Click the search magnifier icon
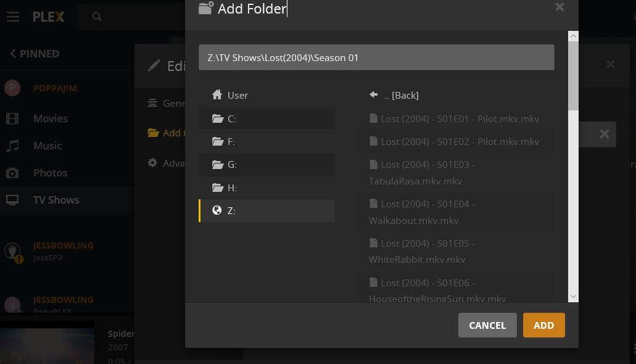This screenshot has height=364, width=636. 97,17
